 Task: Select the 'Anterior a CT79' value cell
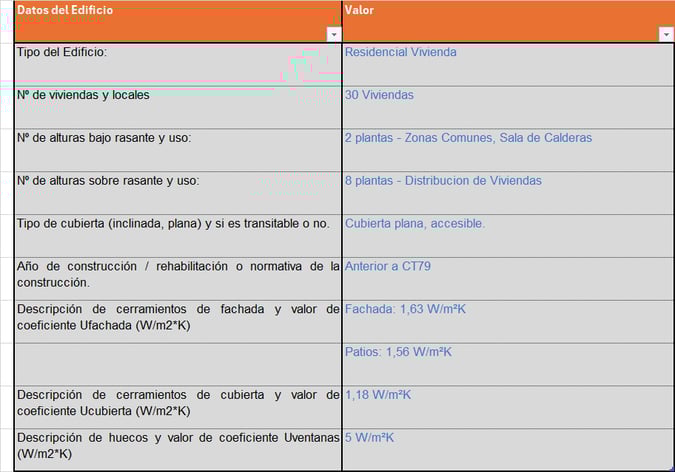tap(508, 279)
